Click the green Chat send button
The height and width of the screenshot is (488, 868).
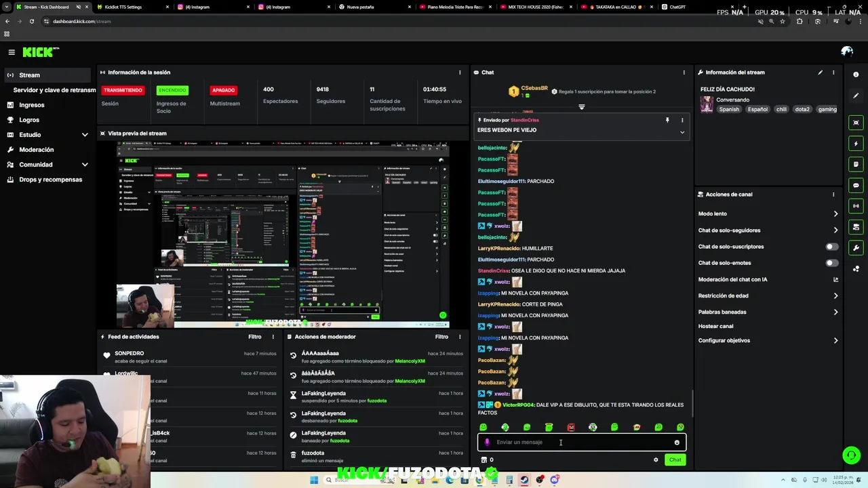click(x=675, y=460)
